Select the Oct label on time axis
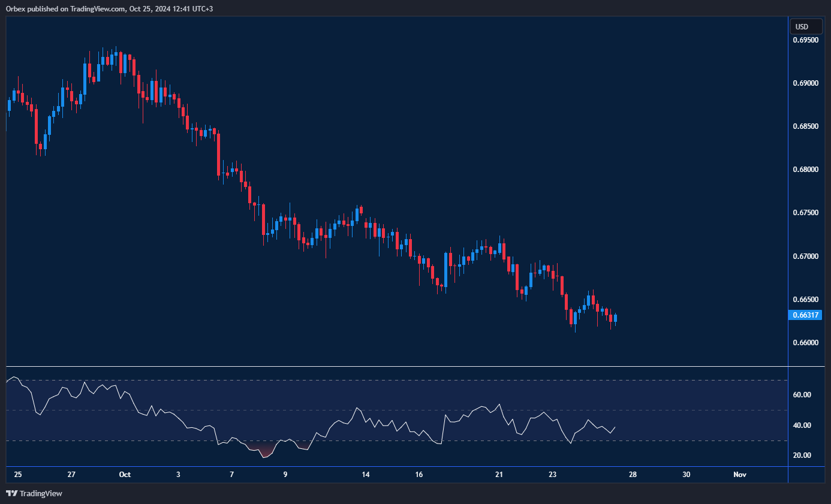The width and height of the screenshot is (831, 504). point(125,475)
